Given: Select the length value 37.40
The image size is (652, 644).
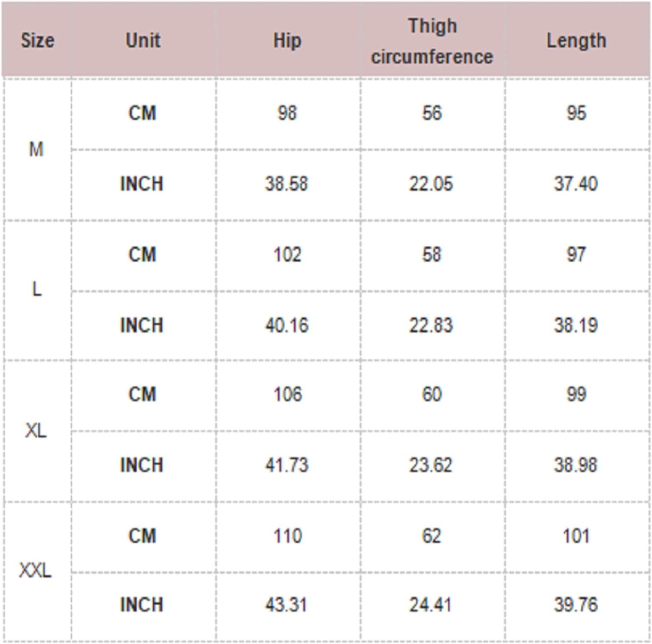Looking at the screenshot, I should point(576,184).
